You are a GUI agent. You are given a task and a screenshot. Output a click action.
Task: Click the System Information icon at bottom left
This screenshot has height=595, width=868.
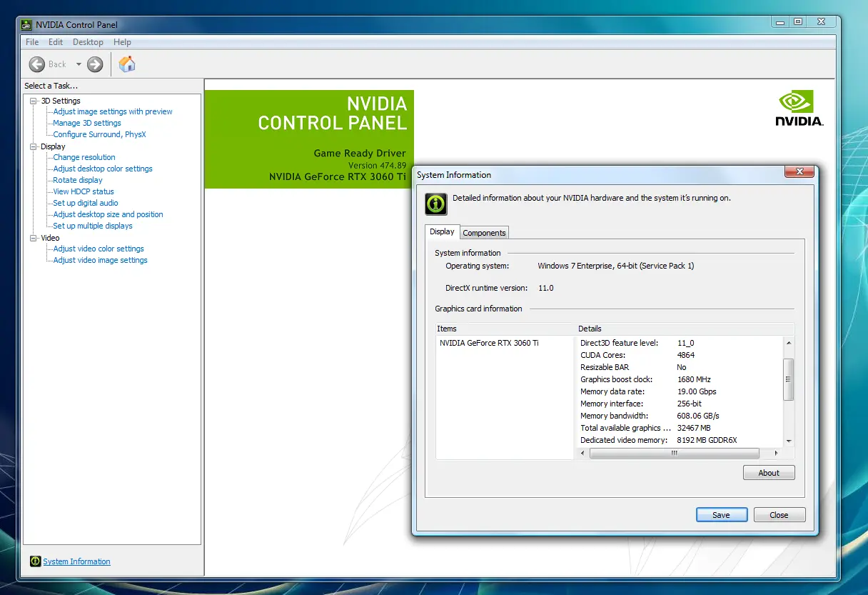pyautogui.click(x=35, y=561)
